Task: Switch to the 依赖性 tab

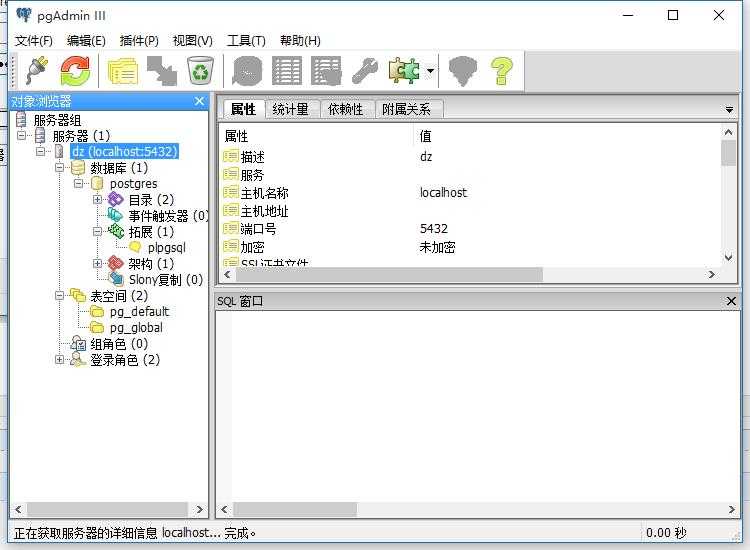Action: pos(345,109)
